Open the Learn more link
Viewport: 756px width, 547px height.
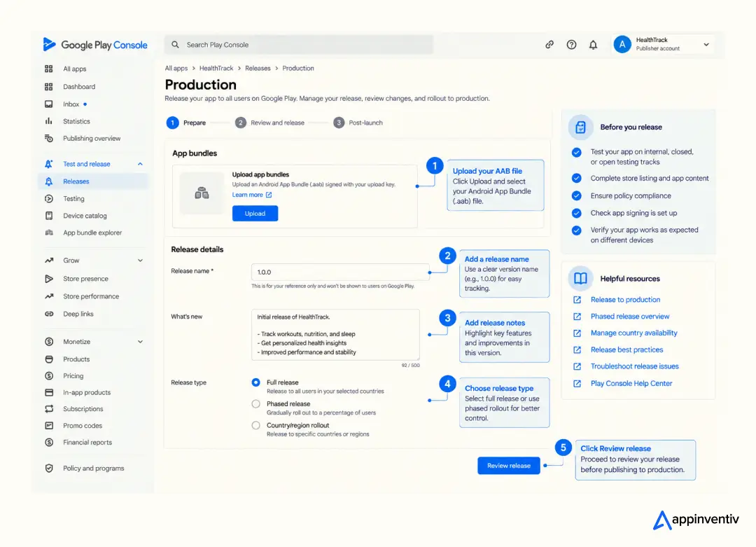[252, 195]
